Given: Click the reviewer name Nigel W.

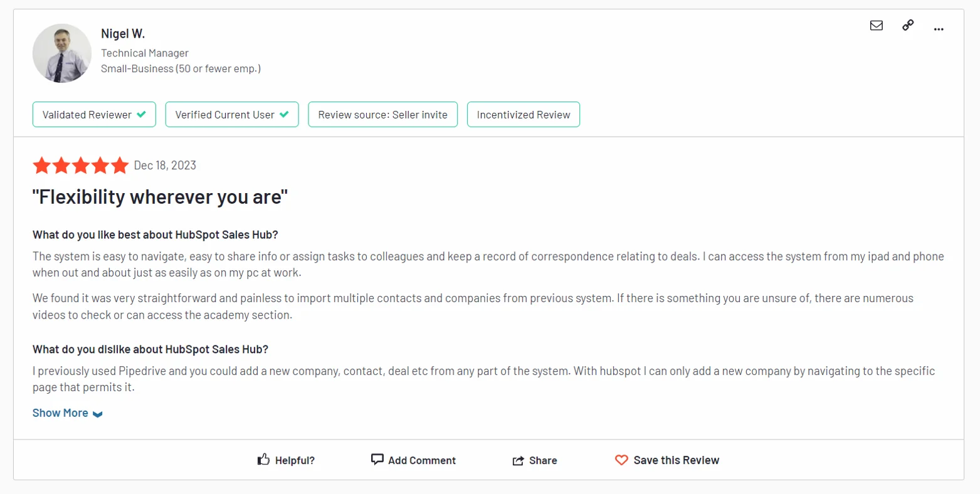Looking at the screenshot, I should tap(123, 33).
